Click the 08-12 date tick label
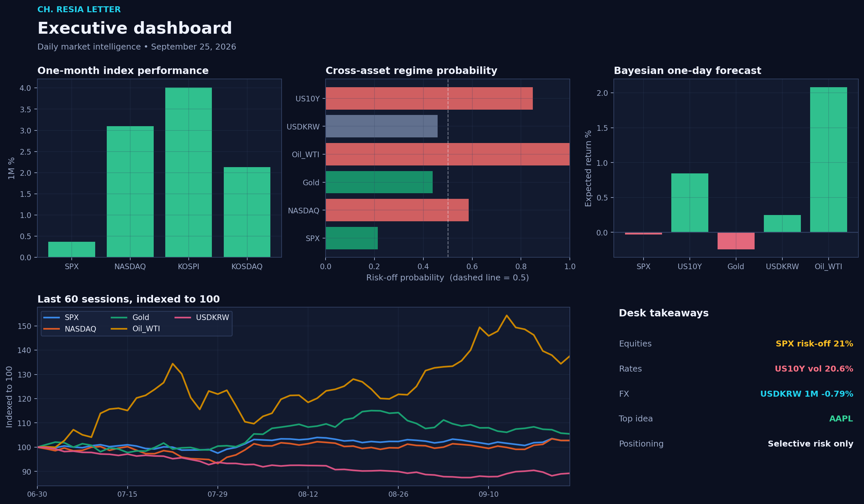The image size is (864, 504). click(308, 494)
